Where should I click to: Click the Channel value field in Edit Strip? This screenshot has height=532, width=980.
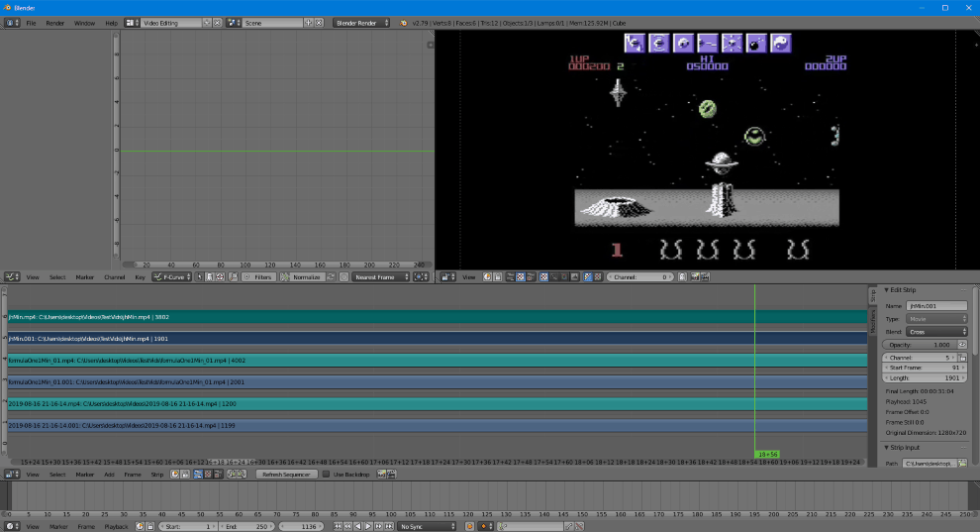[920, 358]
